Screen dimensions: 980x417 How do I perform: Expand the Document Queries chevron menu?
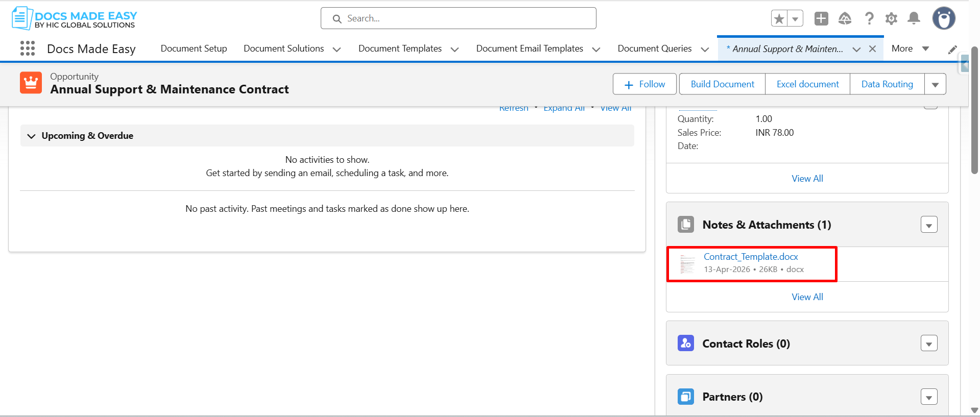click(x=705, y=50)
